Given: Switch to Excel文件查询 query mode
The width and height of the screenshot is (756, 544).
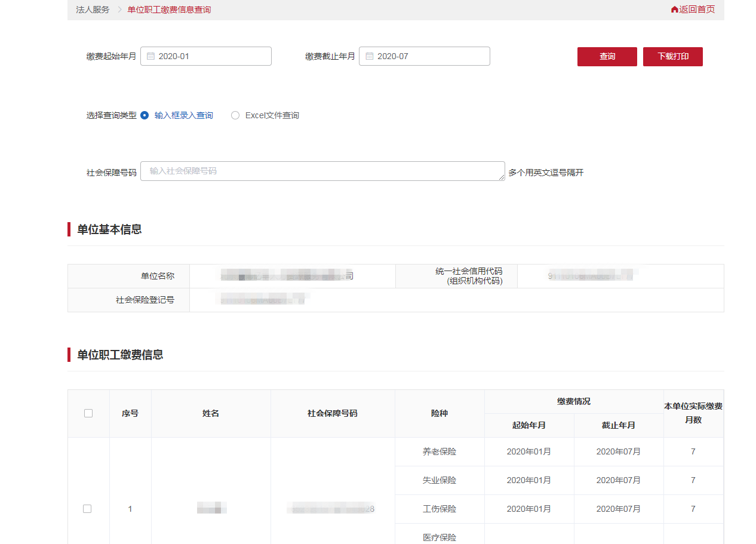Looking at the screenshot, I should pos(235,115).
